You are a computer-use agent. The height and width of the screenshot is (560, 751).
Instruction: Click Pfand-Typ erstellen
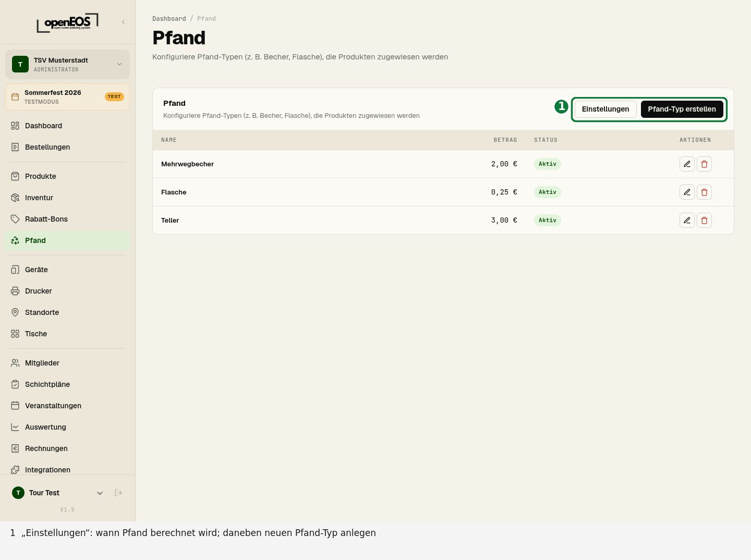(682, 109)
